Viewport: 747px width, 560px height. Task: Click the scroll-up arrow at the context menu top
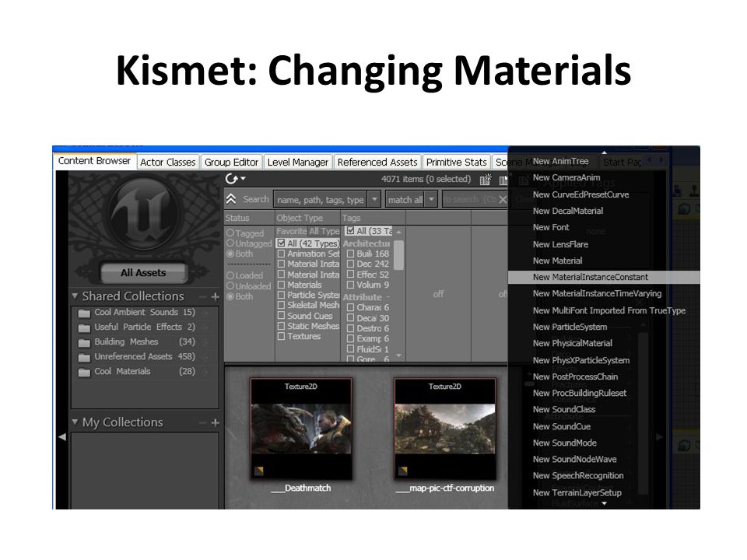604,152
